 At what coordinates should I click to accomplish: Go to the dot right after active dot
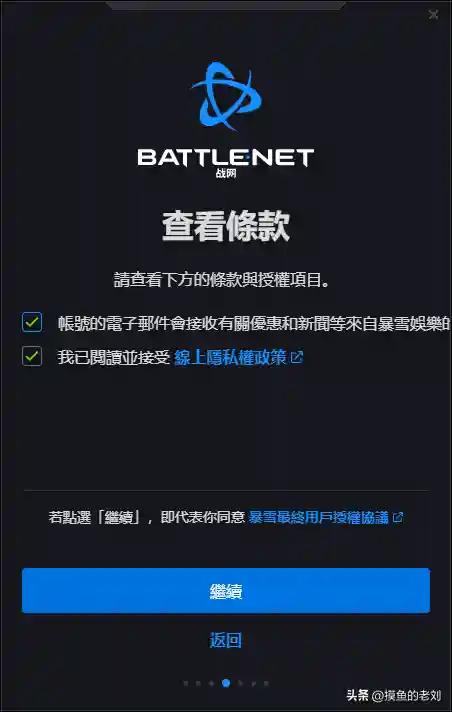click(x=240, y=683)
